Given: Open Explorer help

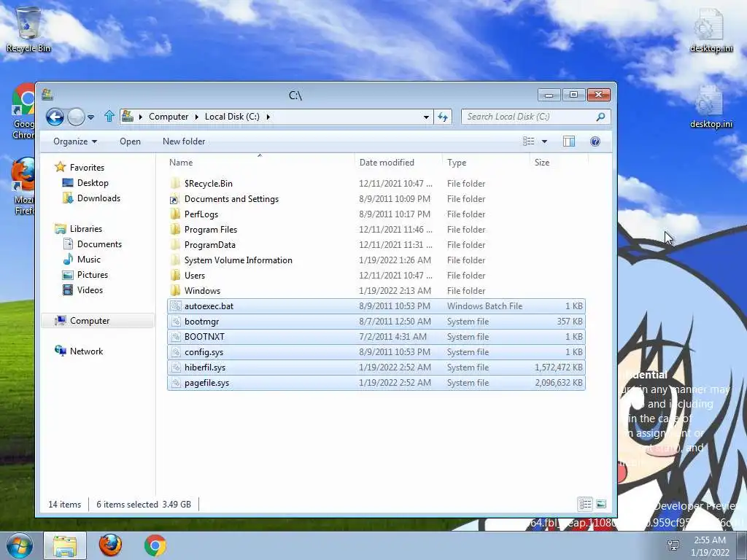Looking at the screenshot, I should [595, 141].
